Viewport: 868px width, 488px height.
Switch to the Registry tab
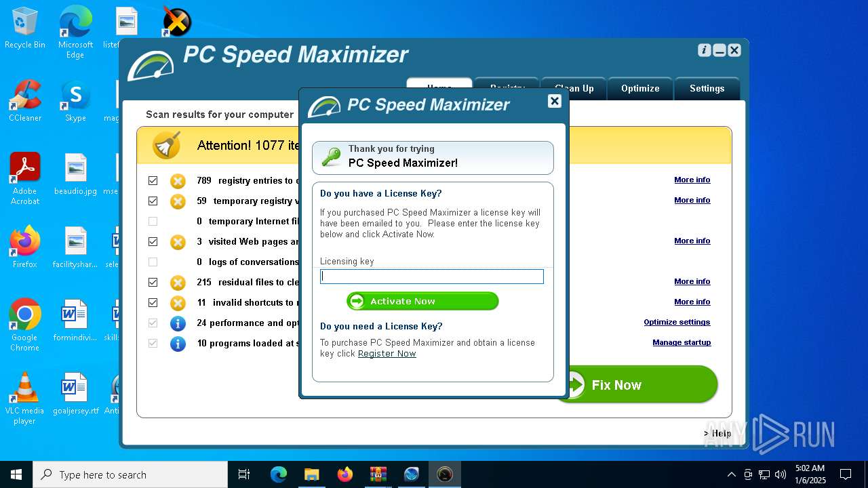pyautogui.click(x=507, y=83)
